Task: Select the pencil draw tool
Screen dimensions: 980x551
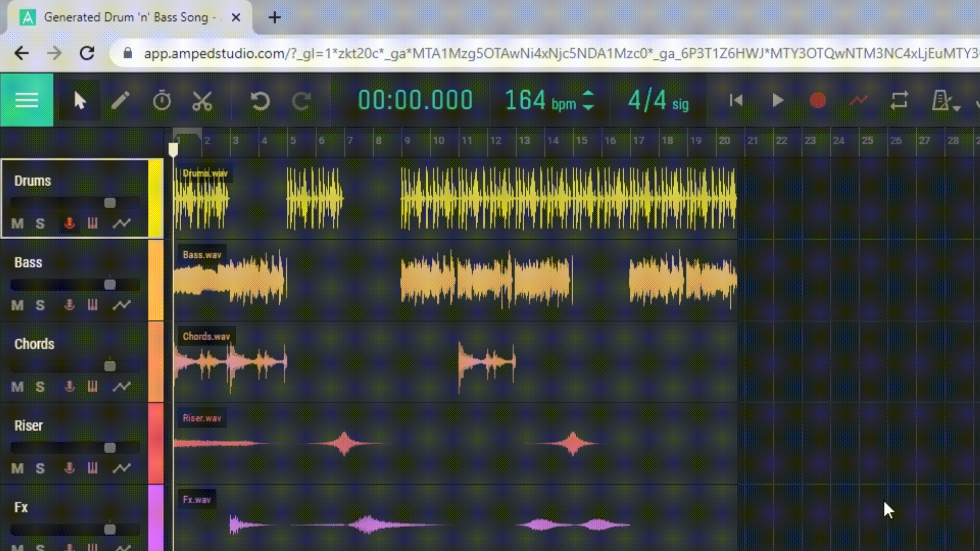Action: (120, 100)
